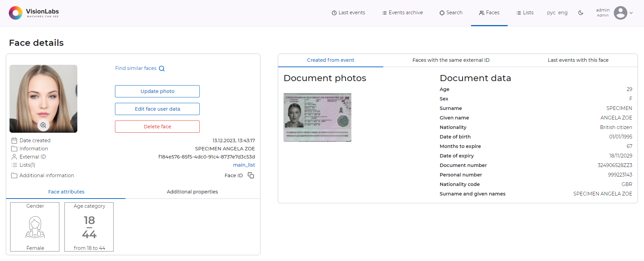The image size is (644, 261).
Task: Click personal number 999223143
Action: [620, 175]
